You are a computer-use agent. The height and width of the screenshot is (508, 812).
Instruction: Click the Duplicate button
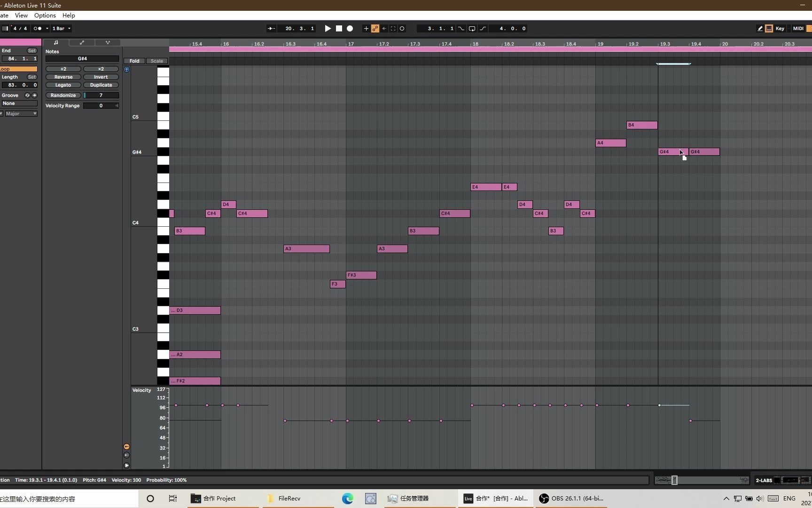click(101, 85)
